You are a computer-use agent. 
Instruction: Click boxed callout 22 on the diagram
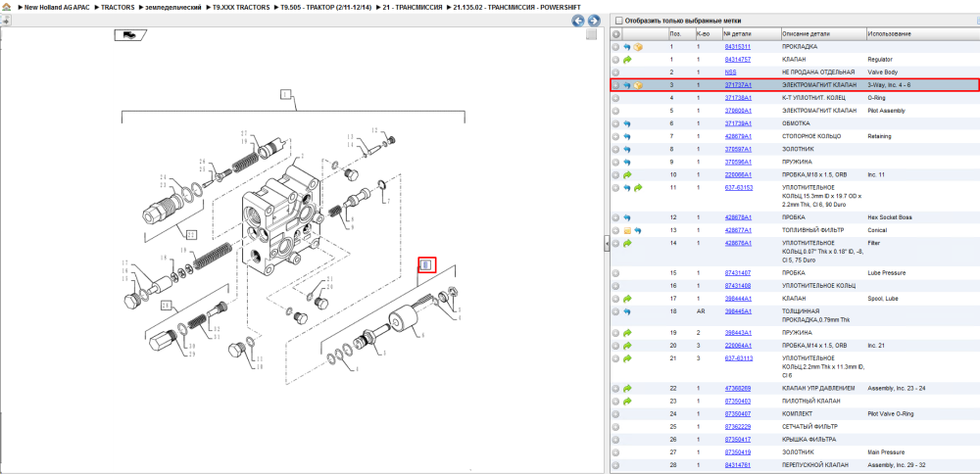191,235
